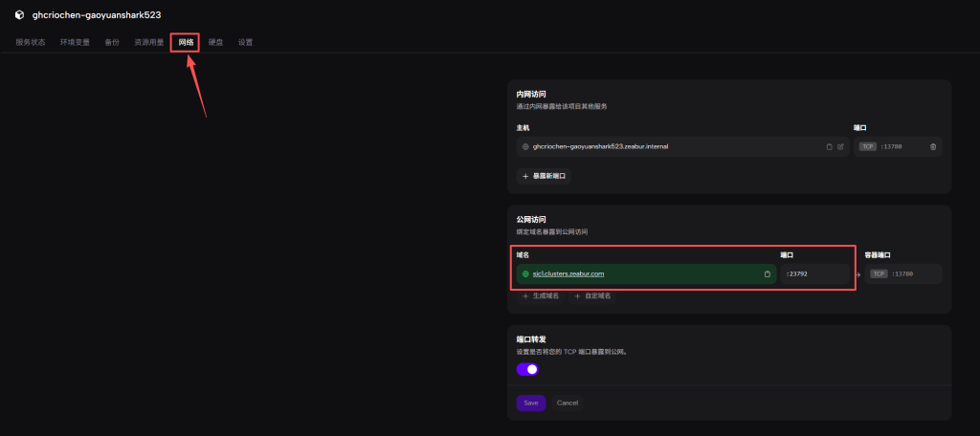Edit the internal hostname with pencil icon

point(840,147)
